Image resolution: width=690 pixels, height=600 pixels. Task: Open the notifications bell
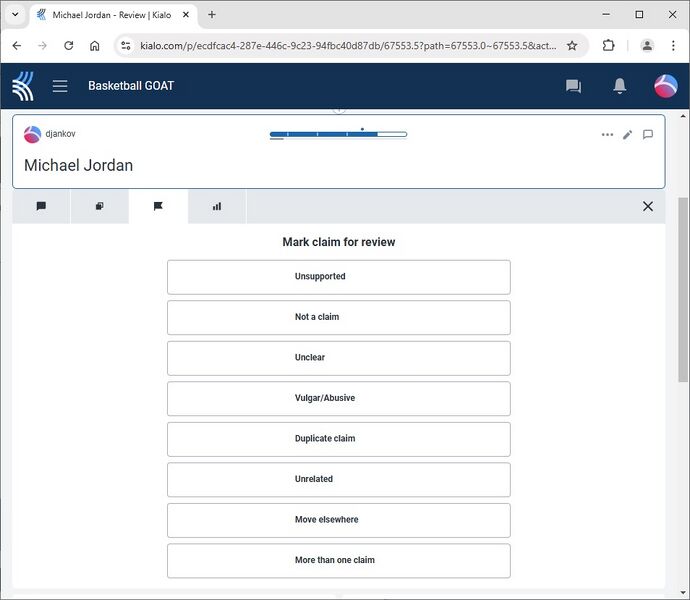[x=619, y=86]
